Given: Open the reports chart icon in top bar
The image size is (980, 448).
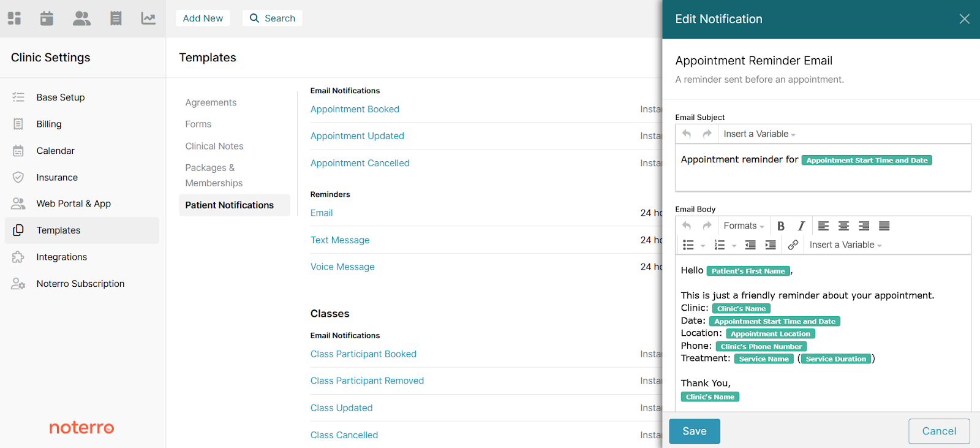Looking at the screenshot, I should pyautogui.click(x=148, y=18).
